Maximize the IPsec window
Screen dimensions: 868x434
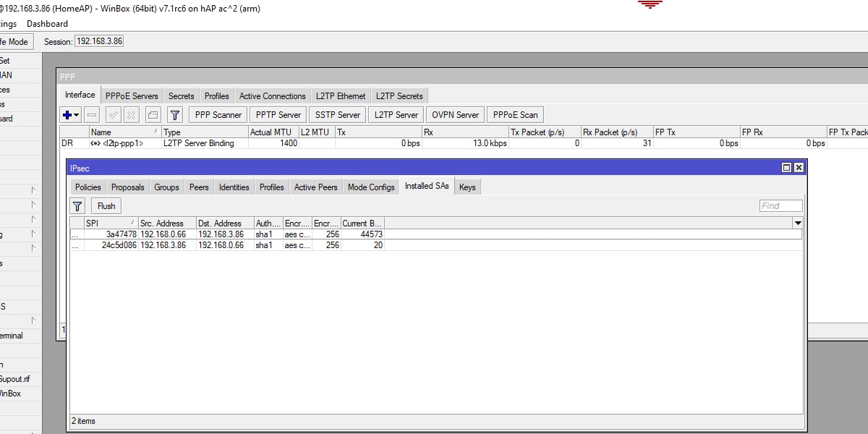point(786,167)
